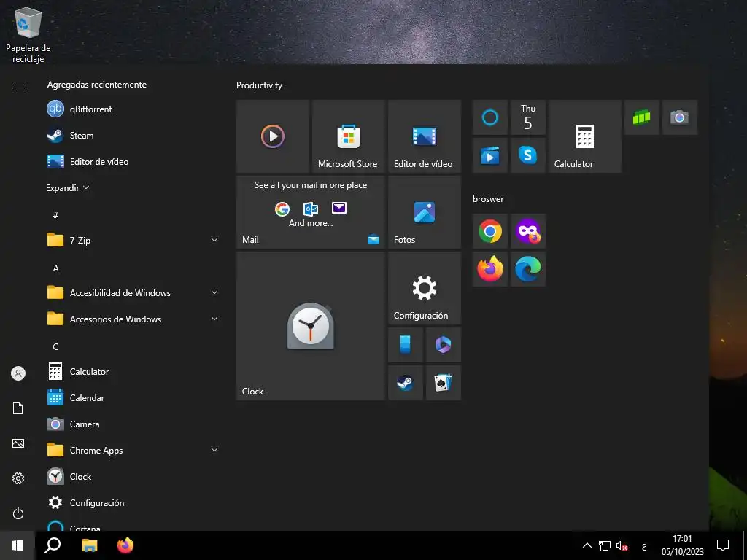Screen dimensions: 747x560
Task: Click the C letter index header
Action: pos(55,346)
